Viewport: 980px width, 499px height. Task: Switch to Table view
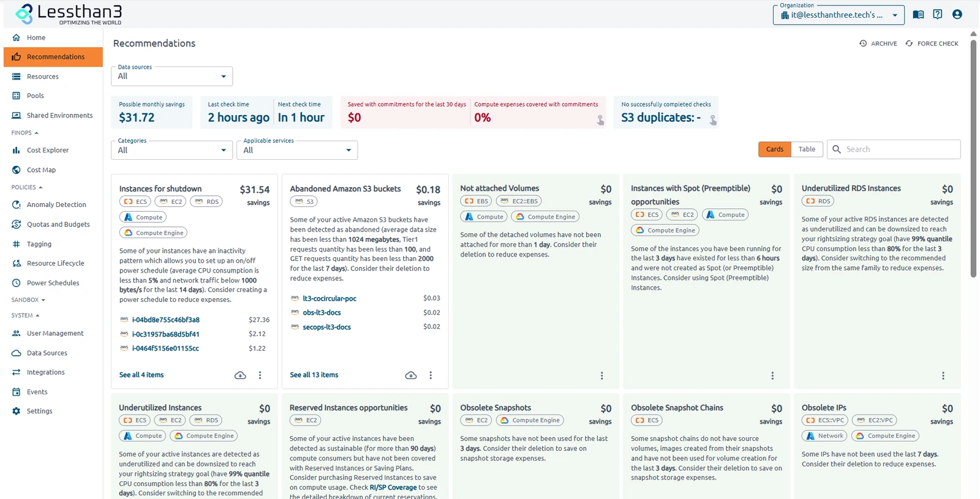(x=807, y=149)
